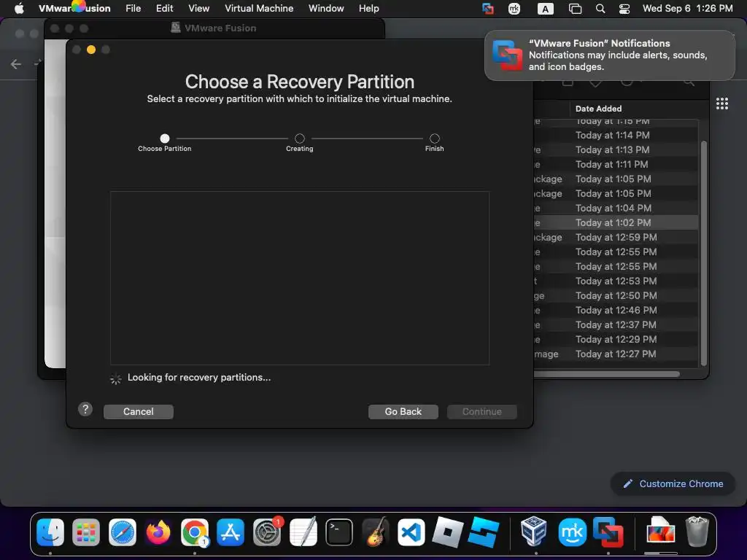Click the mk icon in the menu bar
The image size is (747, 560).
pos(514,9)
